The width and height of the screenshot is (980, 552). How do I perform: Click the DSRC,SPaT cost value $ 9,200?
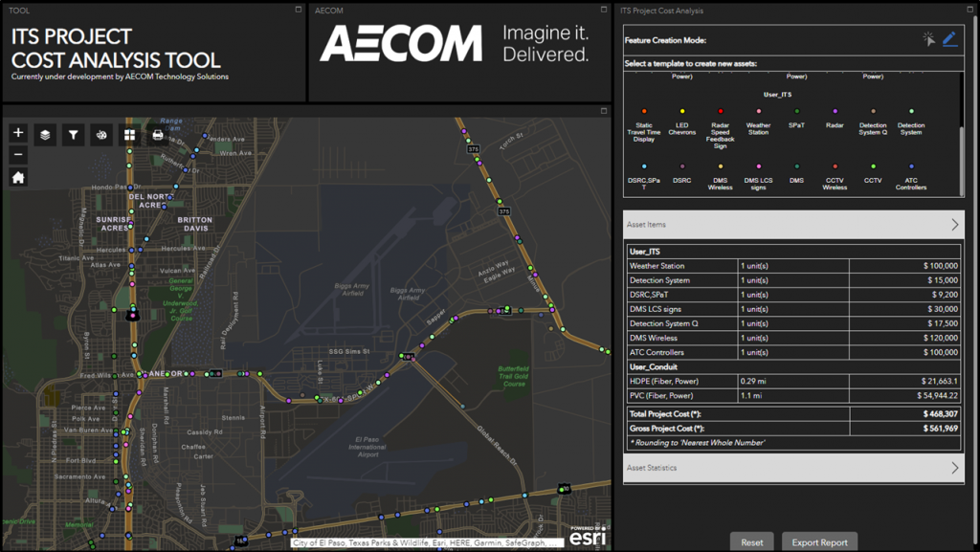(x=945, y=295)
